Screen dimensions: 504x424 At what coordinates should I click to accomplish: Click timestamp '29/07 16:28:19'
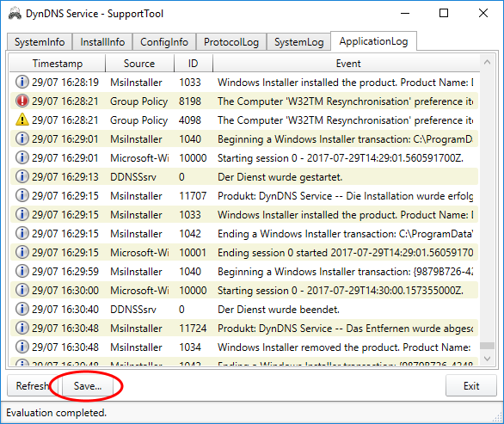point(65,83)
